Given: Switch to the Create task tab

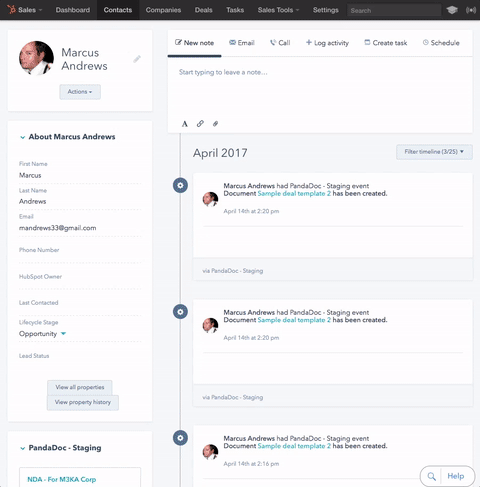Looking at the screenshot, I should tap(386, 43).
